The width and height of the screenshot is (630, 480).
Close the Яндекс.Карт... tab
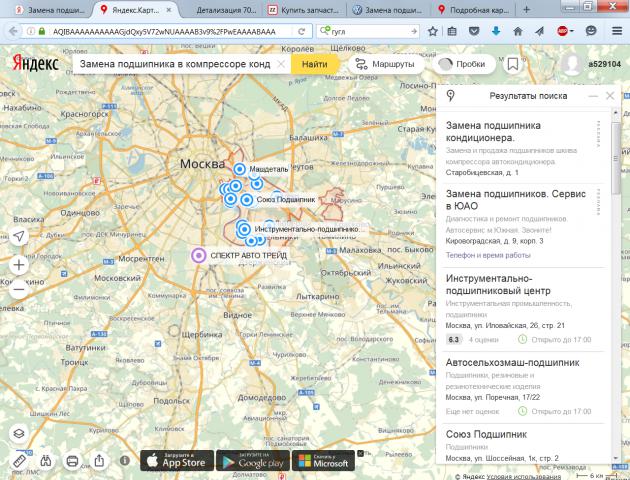click(x=169, y=10)
